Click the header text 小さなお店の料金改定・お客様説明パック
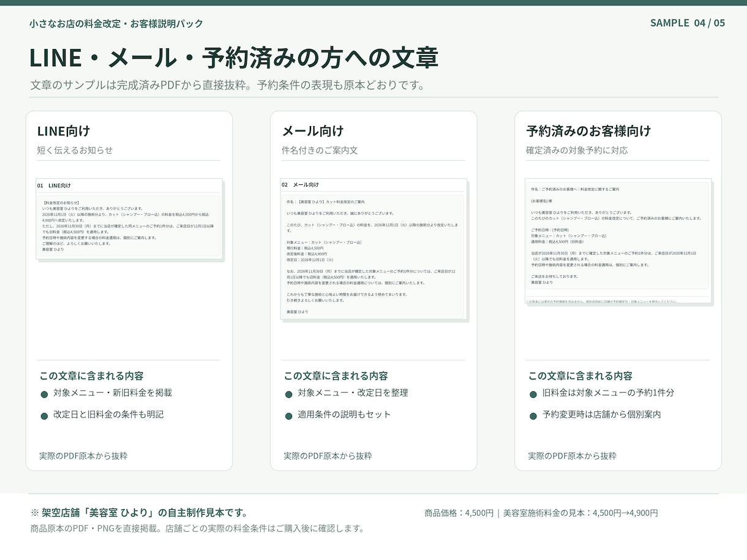Image resolution: width=747 pixels, height=560 pixels. [116, 23]
